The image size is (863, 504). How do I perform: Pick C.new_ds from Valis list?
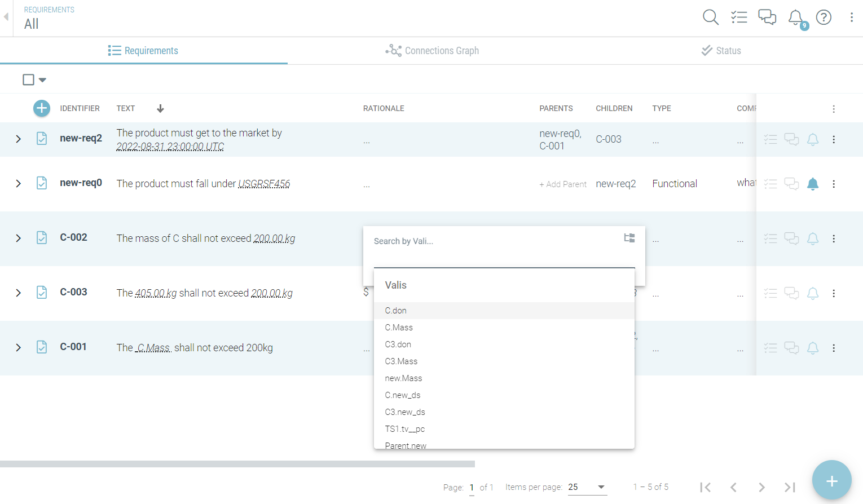click(504, 395)
